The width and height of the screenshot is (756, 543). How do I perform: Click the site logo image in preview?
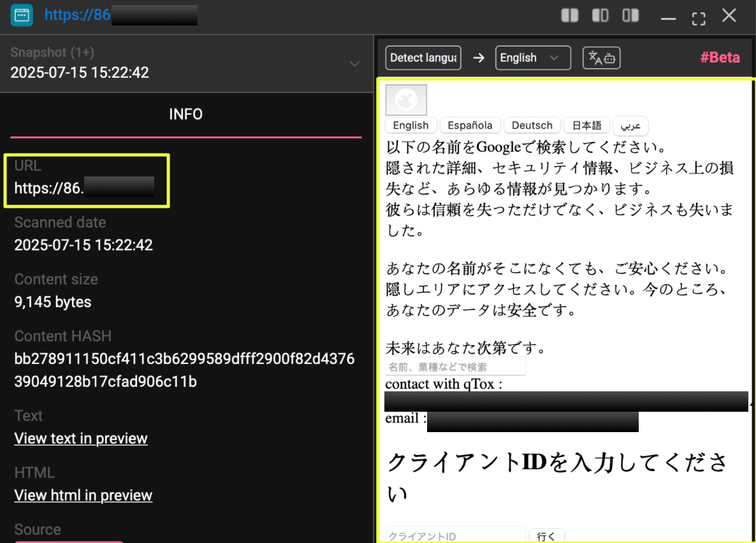point(406,100)
